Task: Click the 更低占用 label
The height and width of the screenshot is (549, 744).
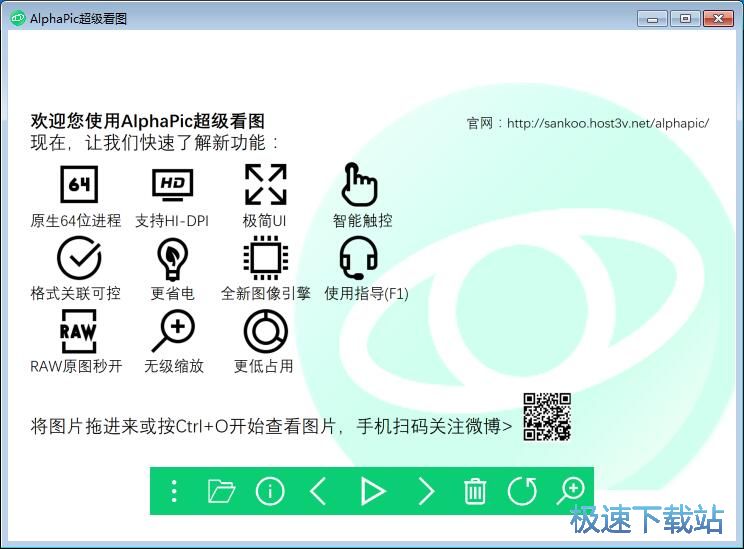Action: click(x=263, y=366)
